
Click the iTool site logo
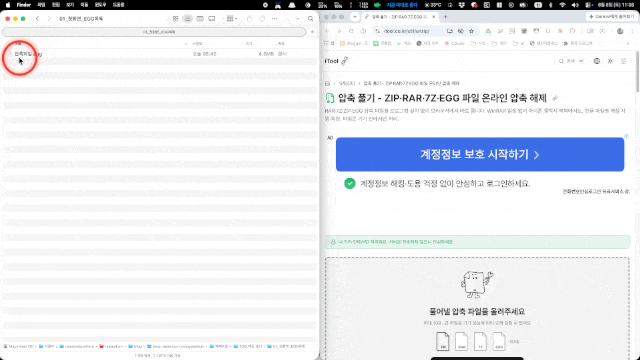coord(336,61)
